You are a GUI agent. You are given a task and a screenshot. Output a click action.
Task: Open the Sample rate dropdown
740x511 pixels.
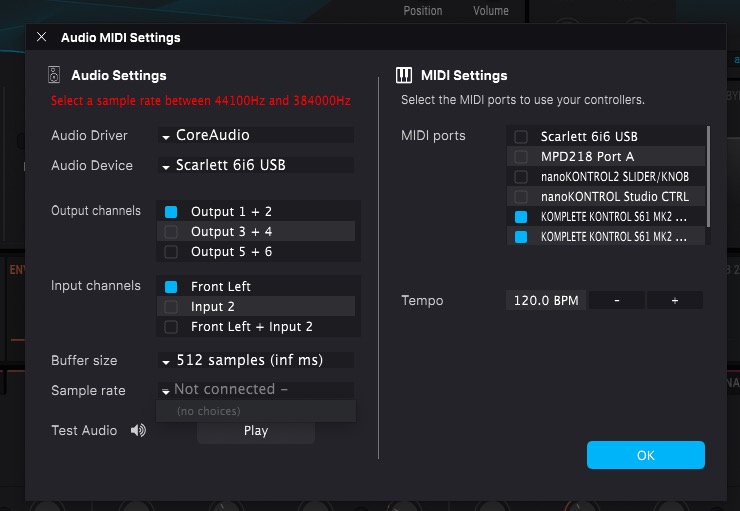pos(254,390)
